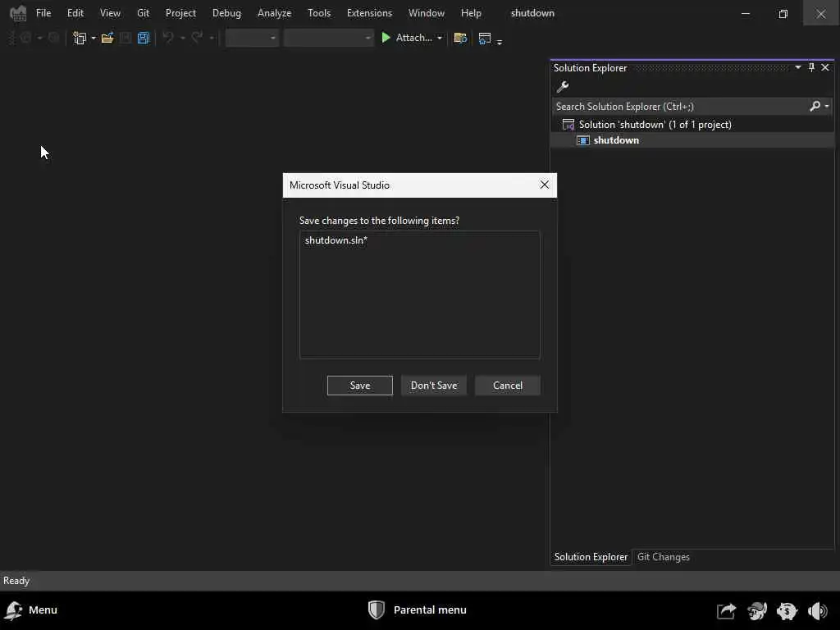The width and height of the screenshot is (840, 630).
Task: Open the Extensions menu
Action: [369, 13]
